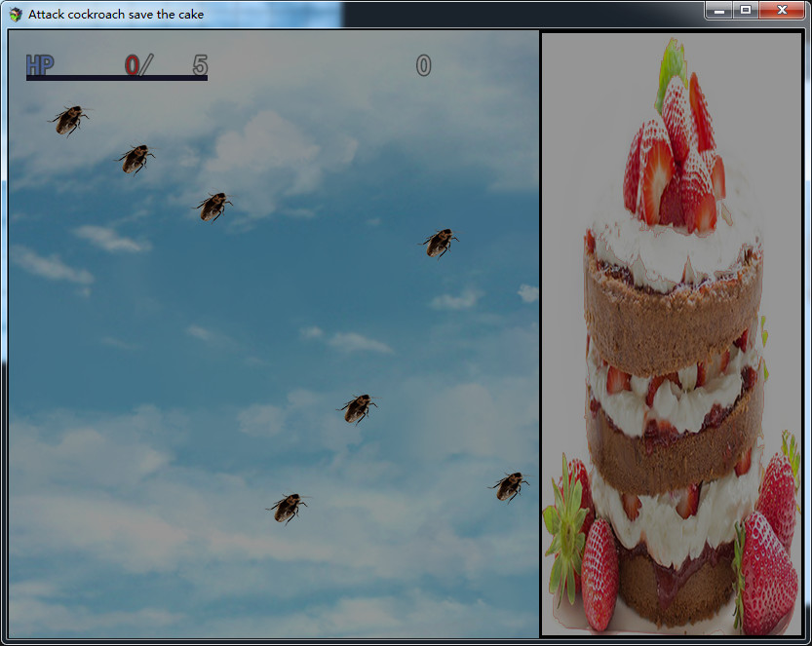Click the strawberry cake picture
The width and height of the screenshot is (812, 646).
pyautogui.click(x=672, y=334)
